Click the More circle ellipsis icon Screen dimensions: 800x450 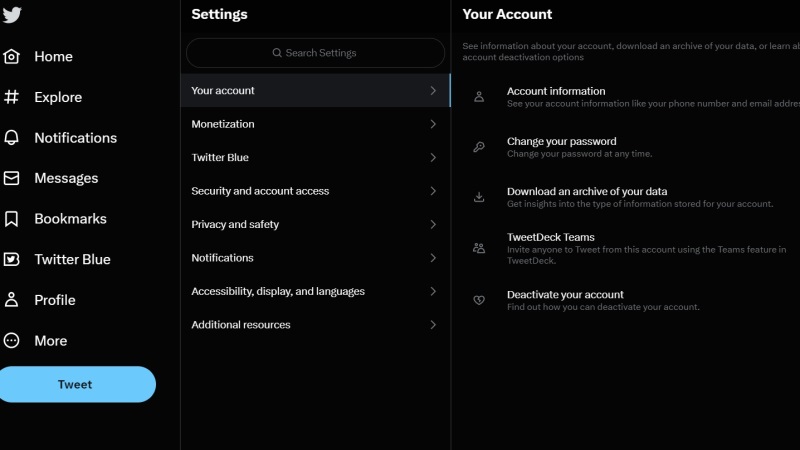point(11,340)
